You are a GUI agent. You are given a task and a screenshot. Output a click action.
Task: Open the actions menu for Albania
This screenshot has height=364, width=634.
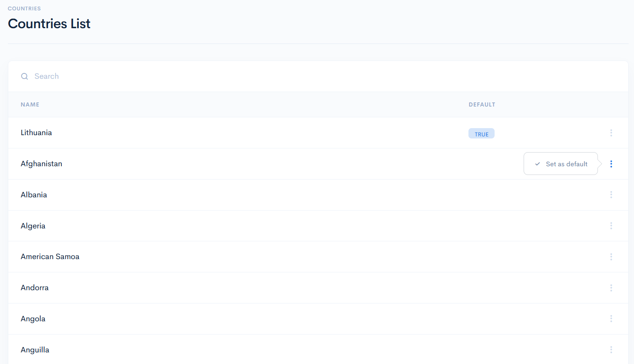[x=611, y=195]
